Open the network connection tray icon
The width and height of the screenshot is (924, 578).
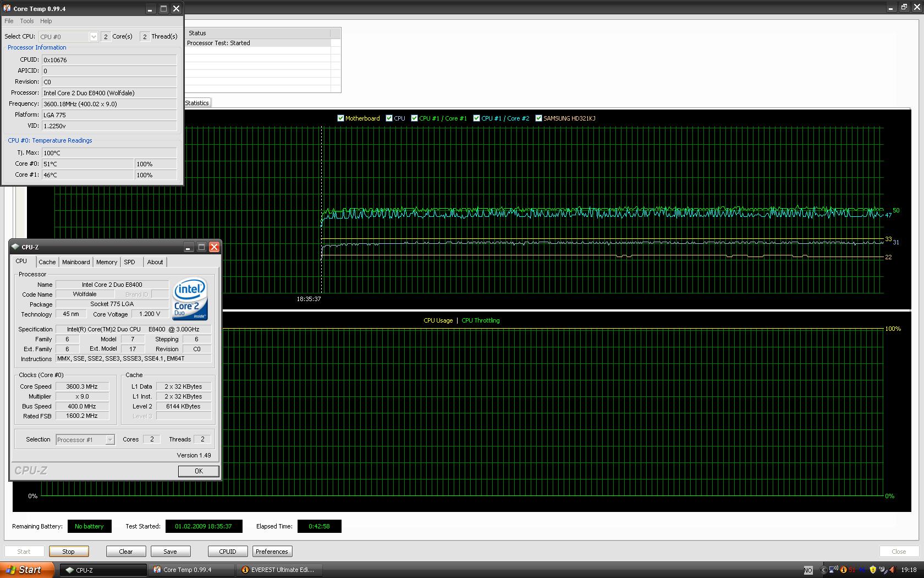point(833,570)
